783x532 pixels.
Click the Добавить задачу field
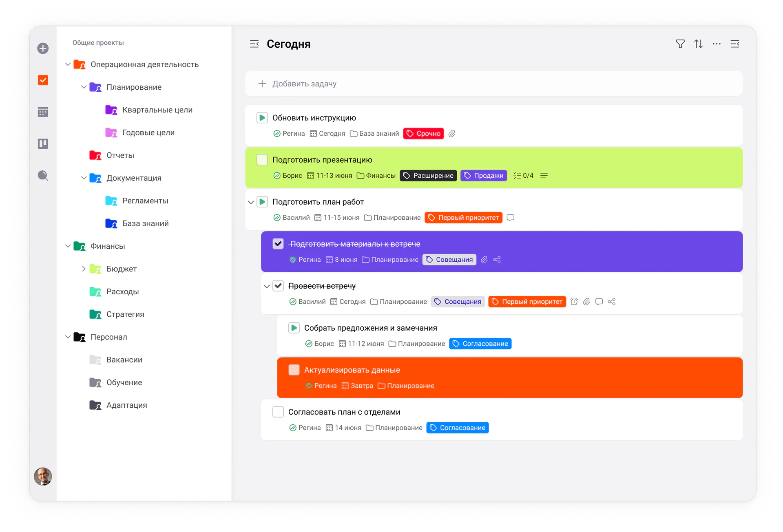click(493, 84)
